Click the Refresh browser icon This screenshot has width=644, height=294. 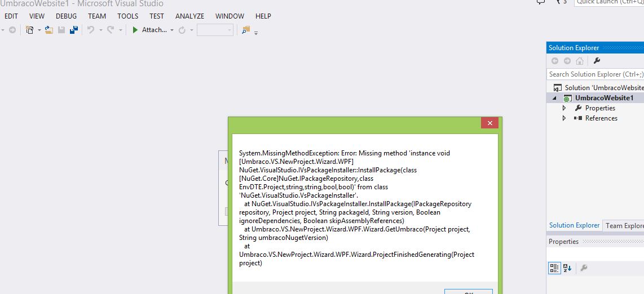[182, 30]
